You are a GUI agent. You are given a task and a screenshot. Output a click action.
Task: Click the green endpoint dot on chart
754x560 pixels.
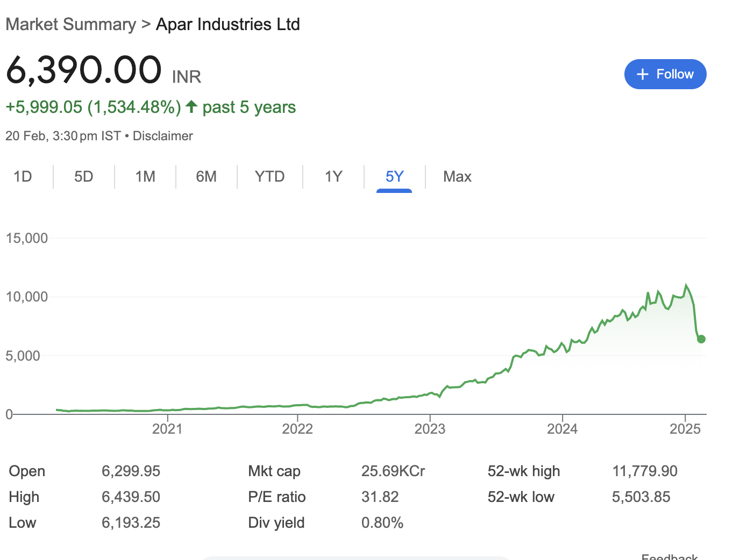701,339
